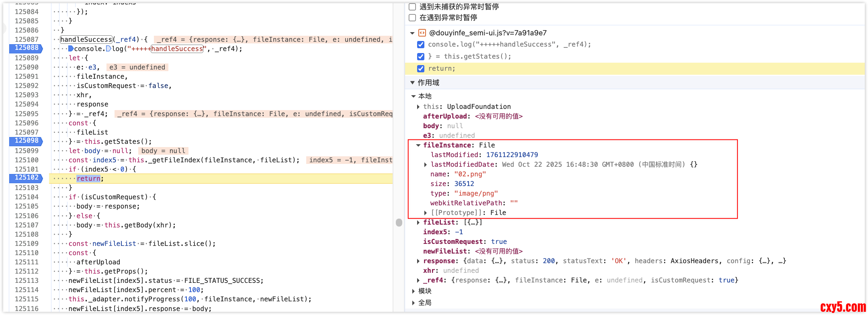Uncheck the return; breakpoint checkbox
868x315 pixels.
point(421,69)
